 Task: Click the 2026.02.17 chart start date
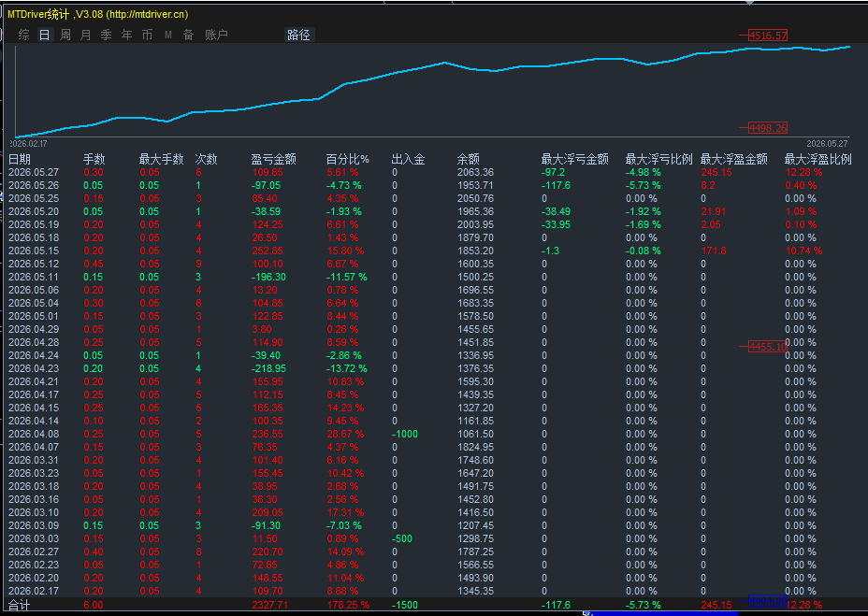pos(28,143)
